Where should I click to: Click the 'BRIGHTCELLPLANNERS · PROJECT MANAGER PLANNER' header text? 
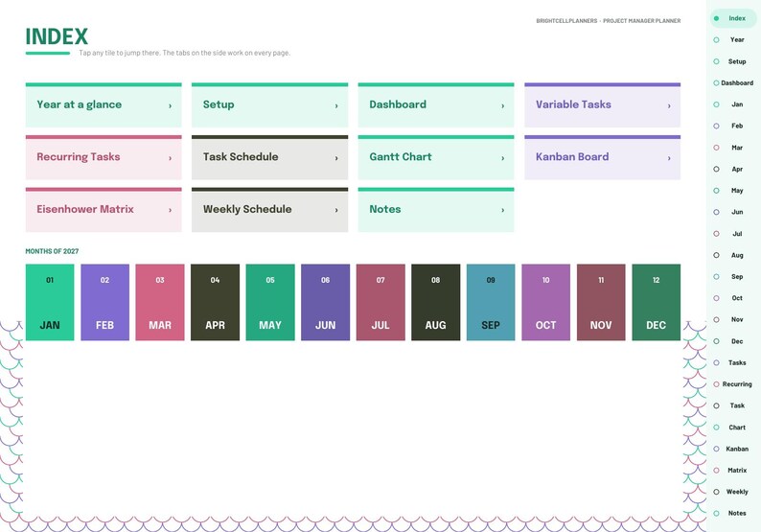608,21
